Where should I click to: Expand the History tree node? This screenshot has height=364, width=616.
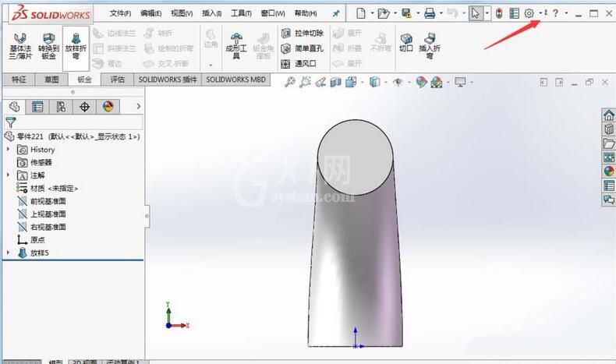pos(8,149)
